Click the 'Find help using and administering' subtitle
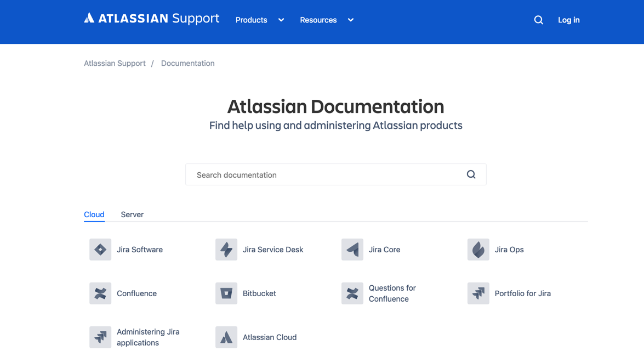Image resolution: width=644 pixels, height=362 pixels. (335, 125)
